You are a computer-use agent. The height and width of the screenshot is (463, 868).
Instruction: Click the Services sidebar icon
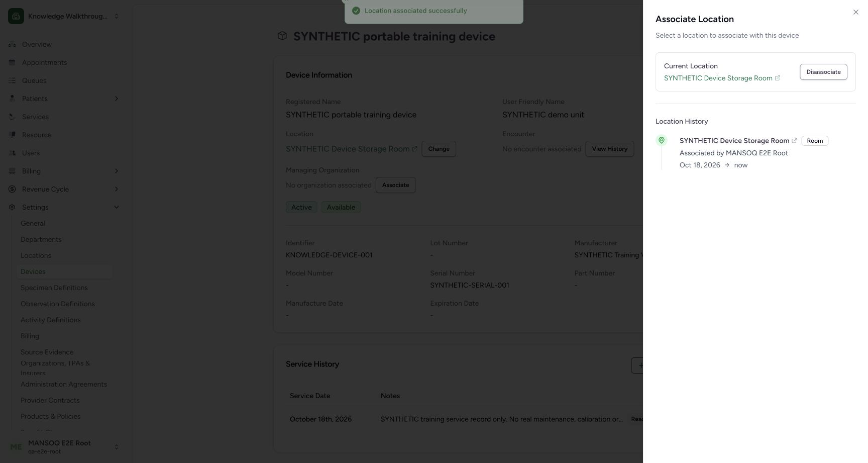pos(12,117)
